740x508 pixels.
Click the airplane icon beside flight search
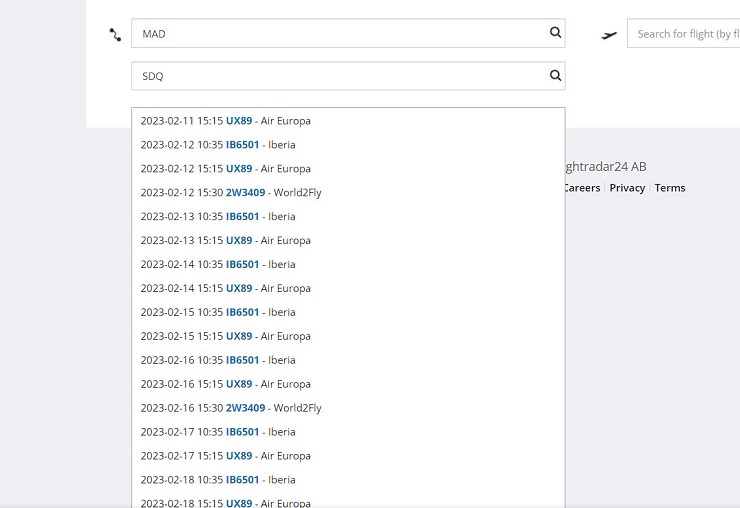pyautogui.click(x=609, y=35)
